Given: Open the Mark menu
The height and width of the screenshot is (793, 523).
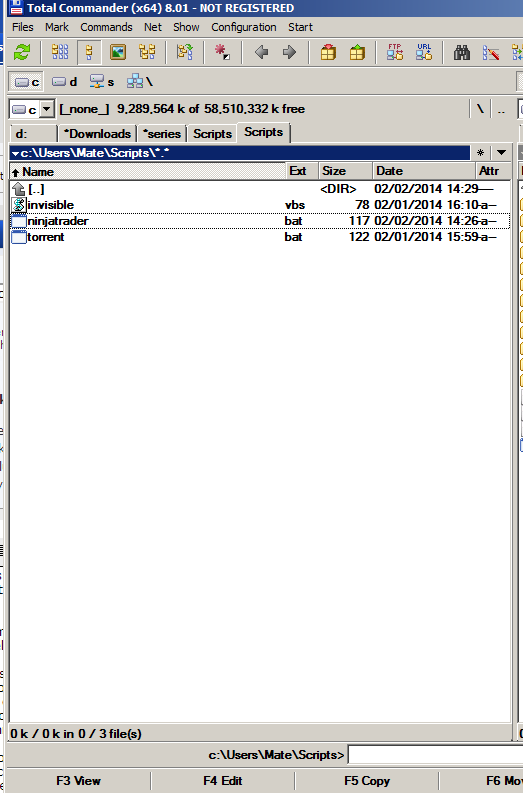Looking at the screenshot, I should (57, 27).
